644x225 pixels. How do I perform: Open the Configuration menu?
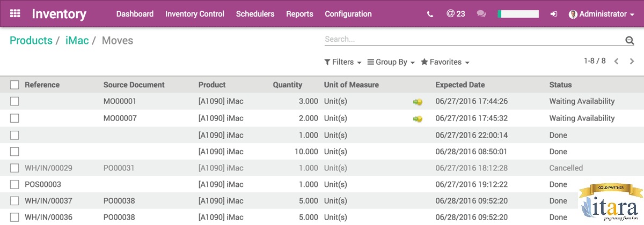(348, 14)
